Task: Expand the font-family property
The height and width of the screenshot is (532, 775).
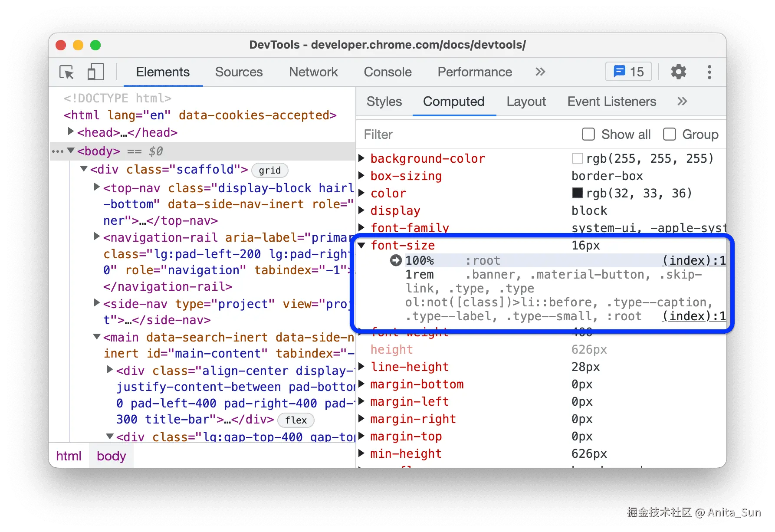Action: 361,227
